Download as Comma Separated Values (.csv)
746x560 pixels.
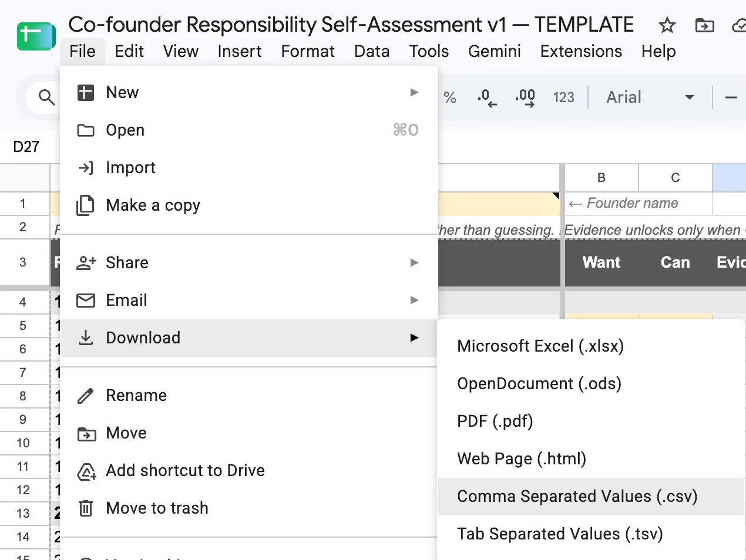[591, 497]
